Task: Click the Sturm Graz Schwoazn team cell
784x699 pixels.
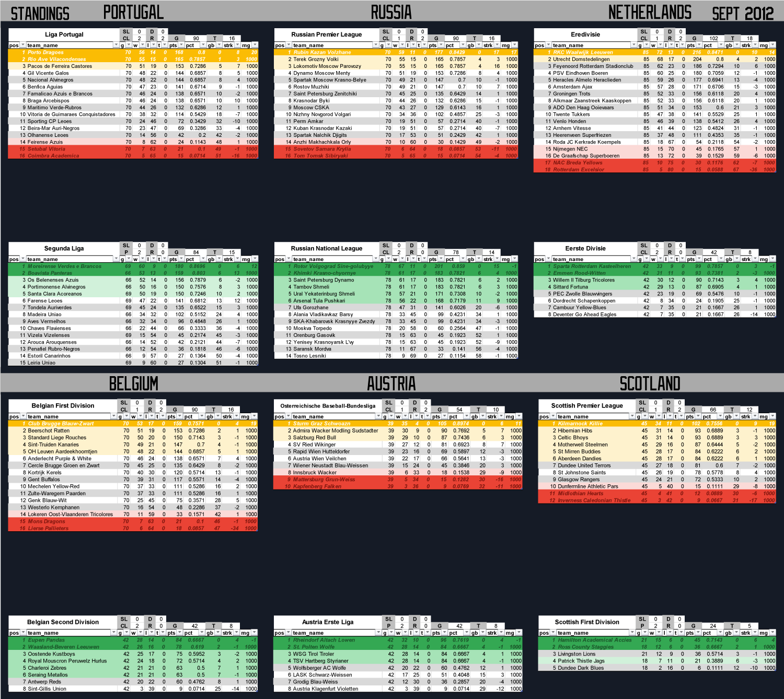Action: 321,424
